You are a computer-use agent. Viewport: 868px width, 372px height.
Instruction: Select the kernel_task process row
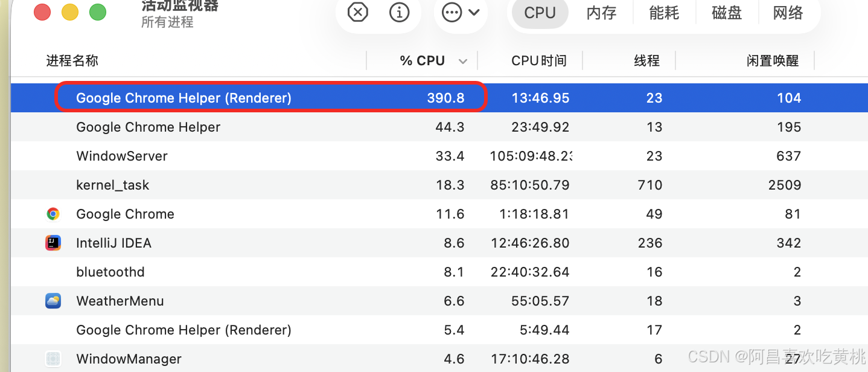point(439,185)
